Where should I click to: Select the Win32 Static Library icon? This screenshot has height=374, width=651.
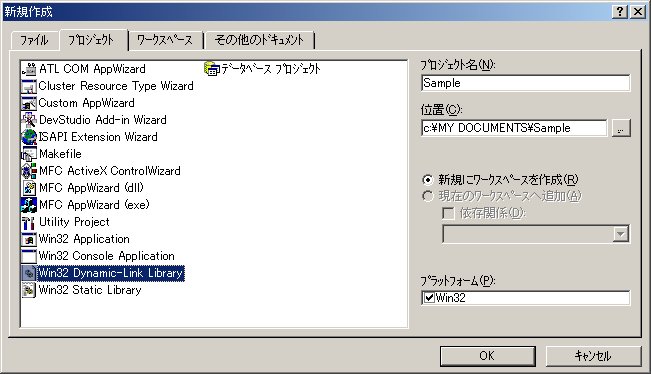29,290
